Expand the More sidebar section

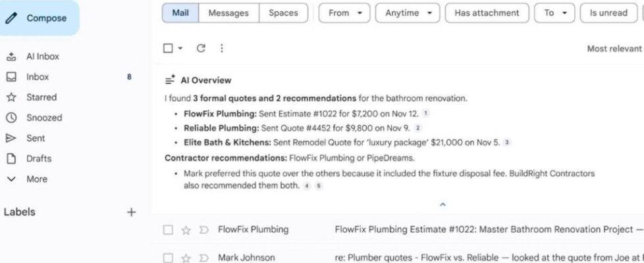36,179
